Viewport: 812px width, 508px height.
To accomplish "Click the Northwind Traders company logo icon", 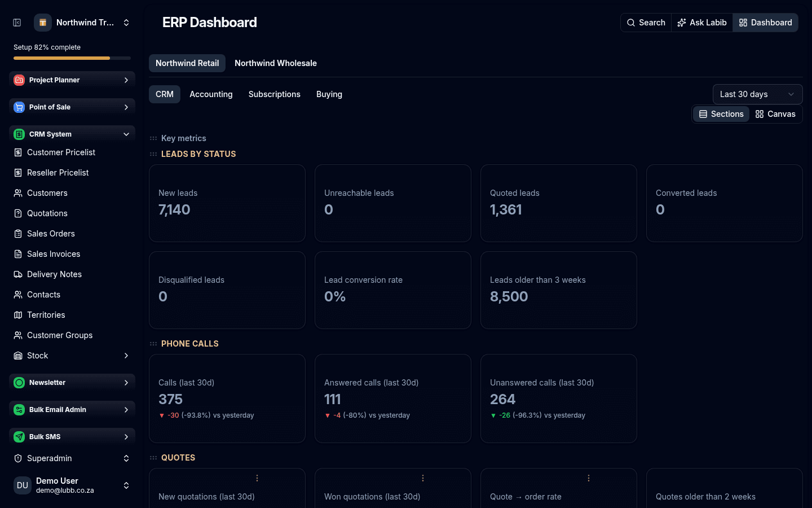I will click(43, 23).
